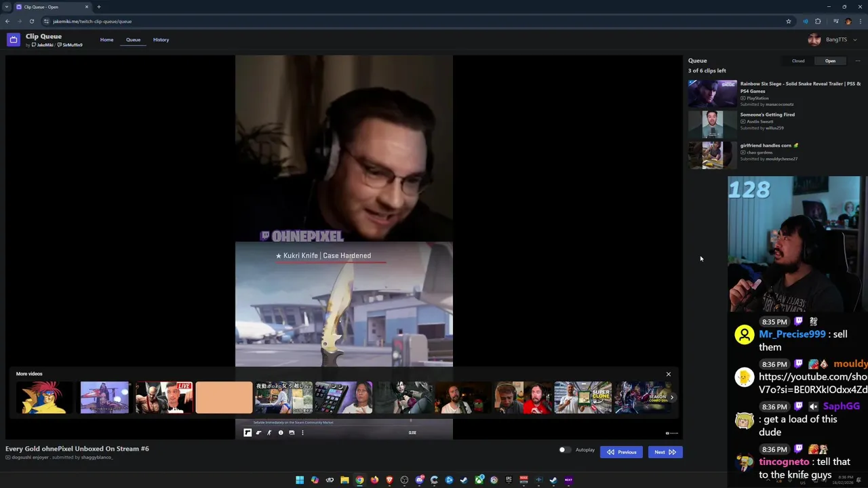Open Xbox app from taskbar
This screenshot has width=868, height=488.
point(479,480)
